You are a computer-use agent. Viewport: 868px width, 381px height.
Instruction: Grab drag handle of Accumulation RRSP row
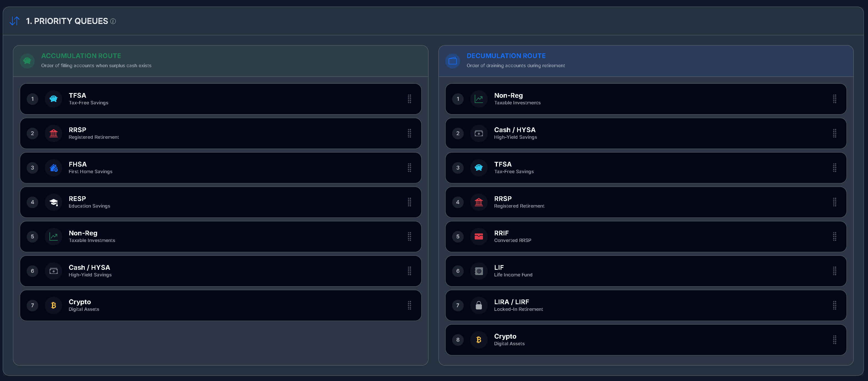click(x=410, y=133)
